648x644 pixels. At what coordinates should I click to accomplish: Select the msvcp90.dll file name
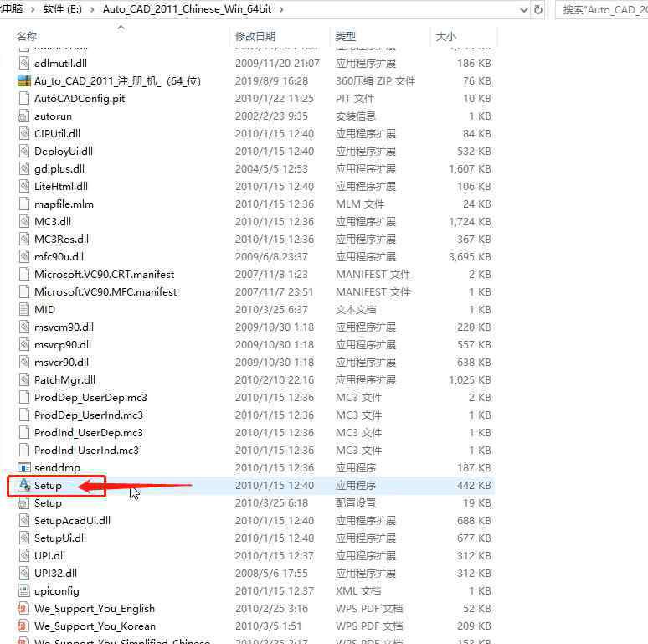(63, 345)
